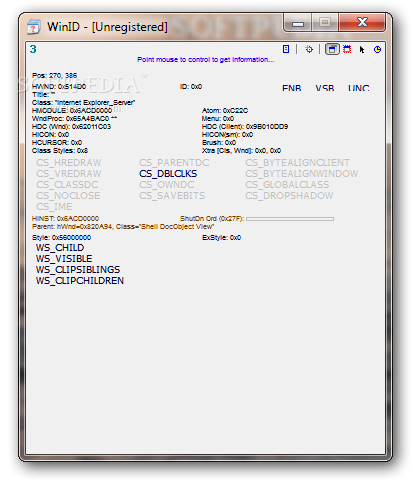Viewport: 413px width, 482px height.
Task: Click the ID: 0x0 field
Action: click(x=191, y=87)
